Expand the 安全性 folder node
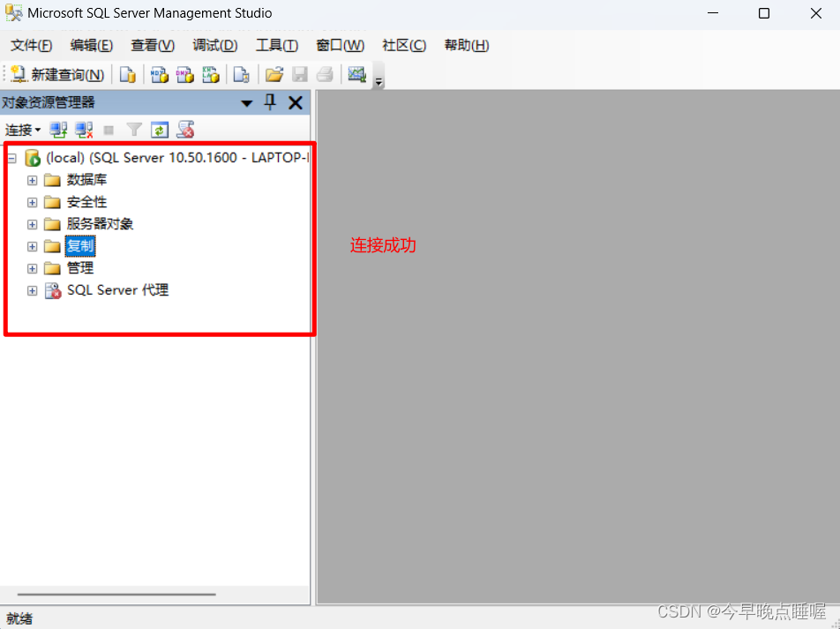Image resolution: width=840 pixels, height=629 pixels. click(x=32, y=203)
